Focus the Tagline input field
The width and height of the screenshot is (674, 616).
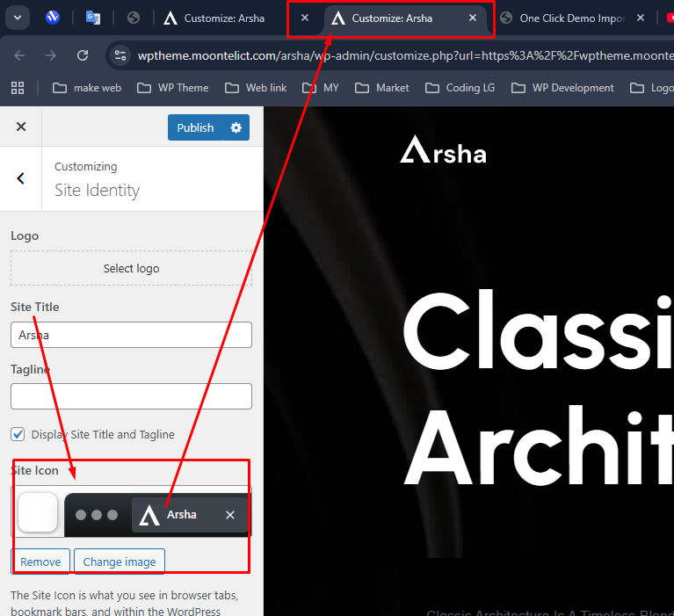click(131, 396)
